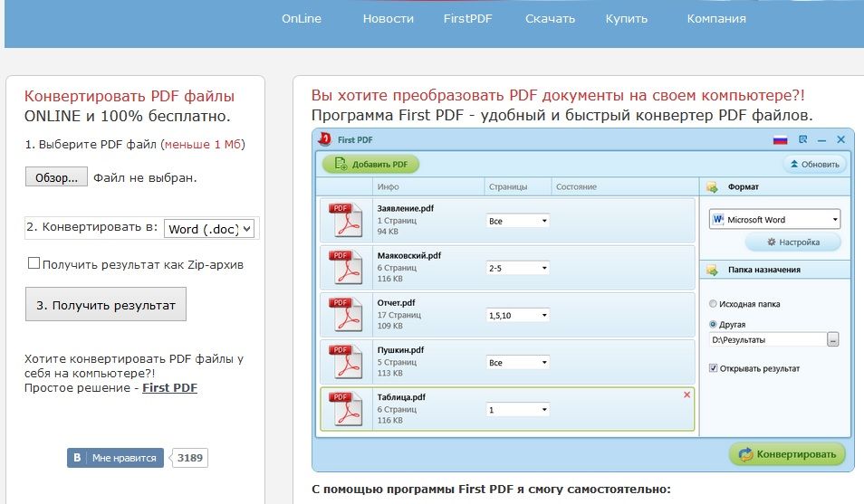Close the First PDF window
The width and height of the screenshot is (864, 504).
point(840,140)
